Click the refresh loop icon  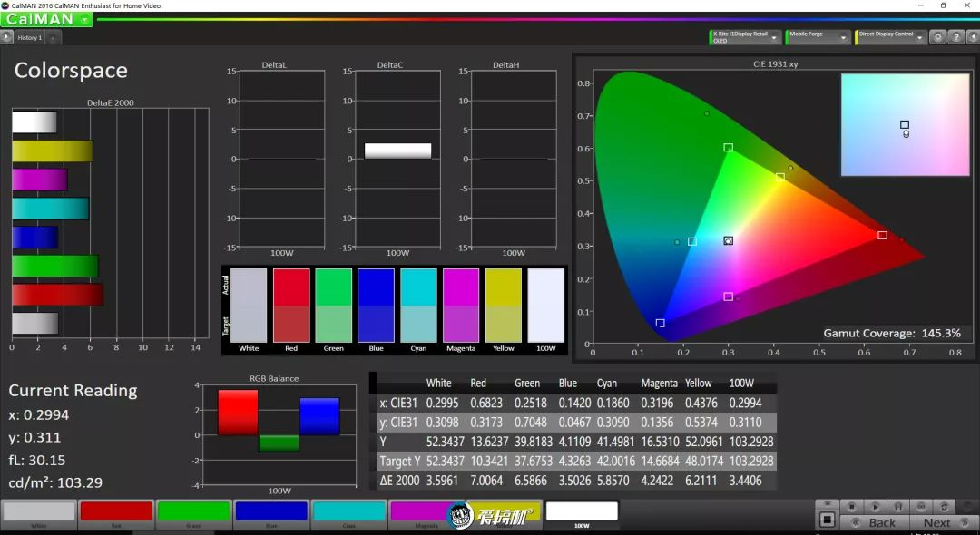945,506
